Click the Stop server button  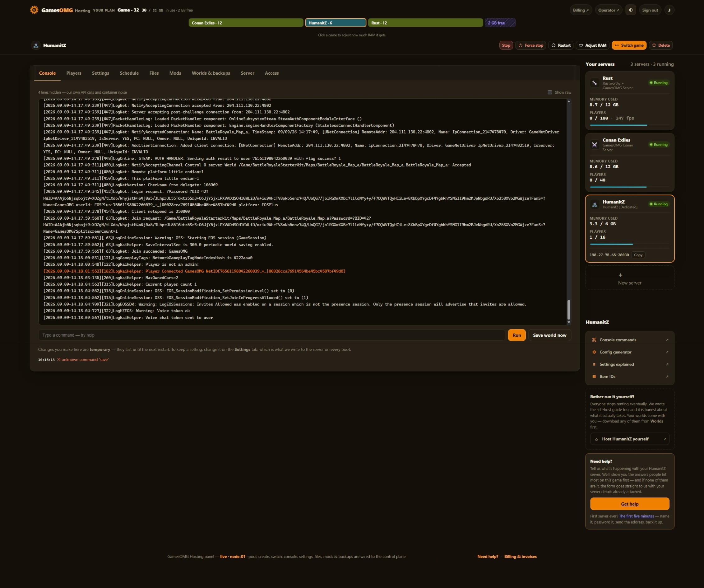tap(506, 45)
